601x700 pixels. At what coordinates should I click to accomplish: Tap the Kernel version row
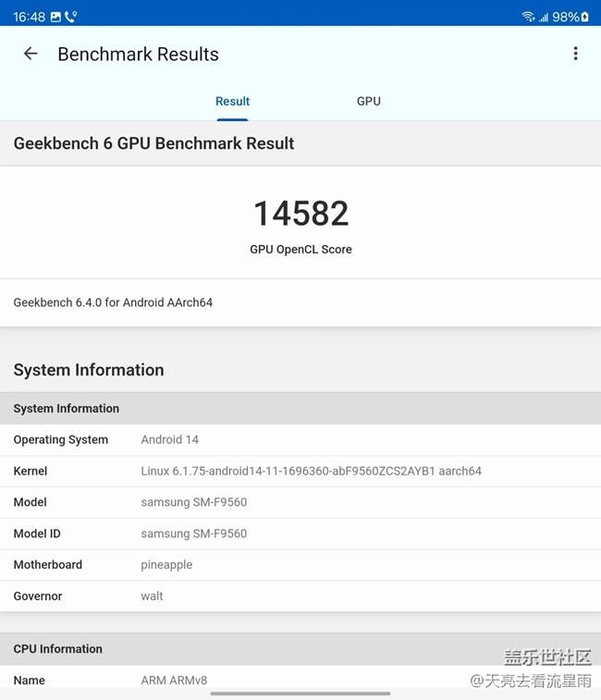pos(300,472)
